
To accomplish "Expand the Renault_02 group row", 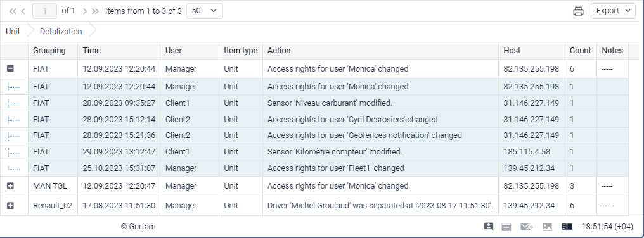I will [x=11, y=206].
